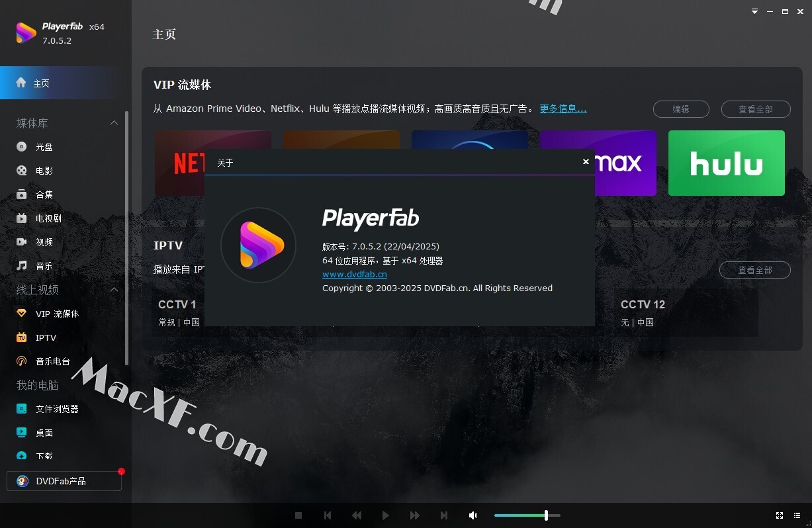Image resolution: width=812 pixels, height=528 pixels.
Task: Open the 视频 video camera icon
Action: (22, 242)
